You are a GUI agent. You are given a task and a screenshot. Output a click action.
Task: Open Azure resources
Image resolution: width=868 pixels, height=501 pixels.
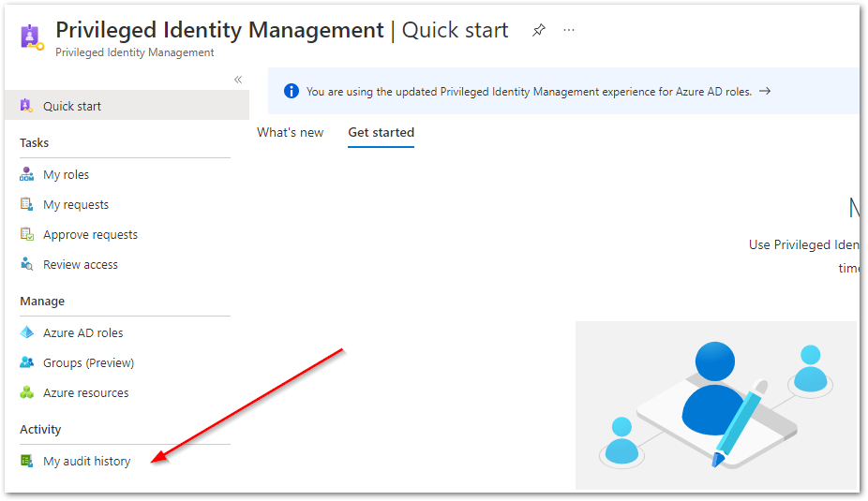(86, 392)
